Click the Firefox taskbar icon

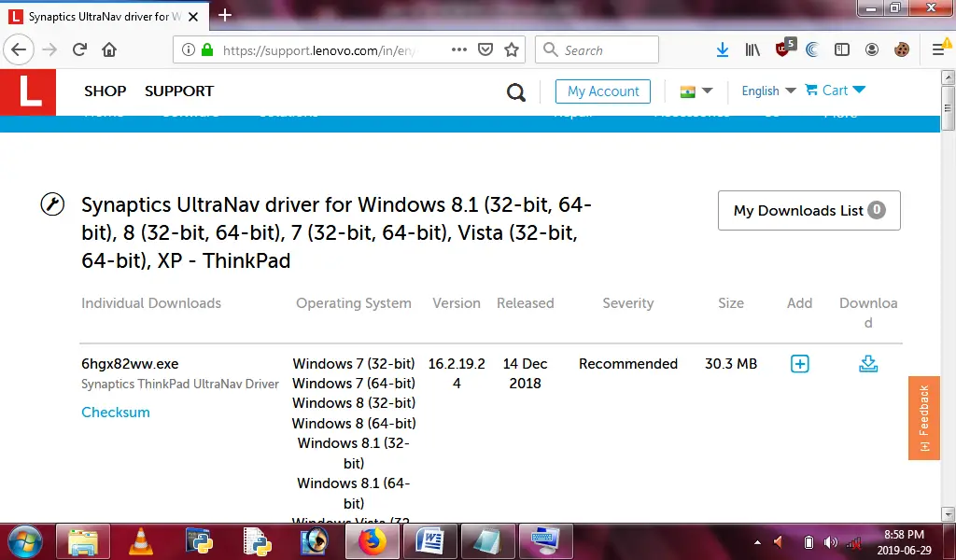(372, 541)
